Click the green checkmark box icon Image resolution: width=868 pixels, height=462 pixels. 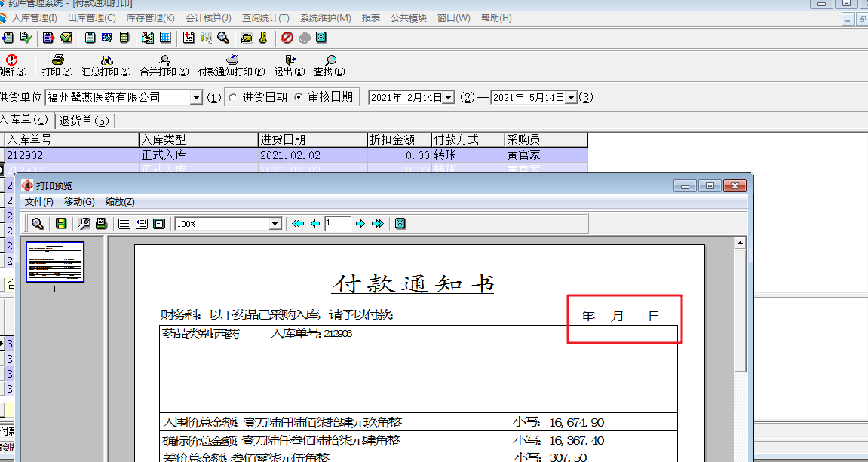pos(66,38)
